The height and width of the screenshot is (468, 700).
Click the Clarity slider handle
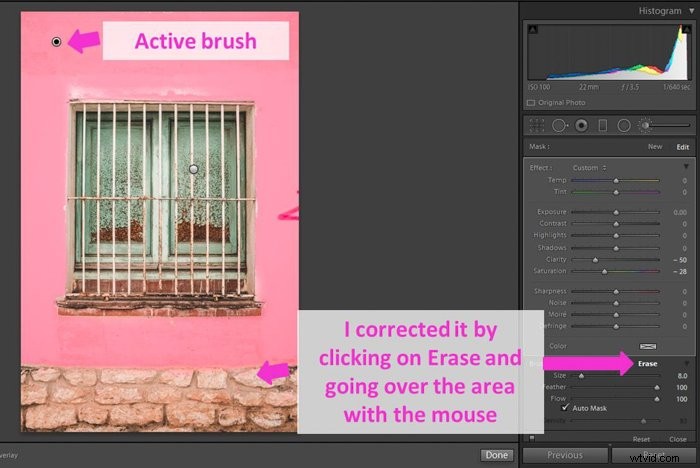point(595,259)
